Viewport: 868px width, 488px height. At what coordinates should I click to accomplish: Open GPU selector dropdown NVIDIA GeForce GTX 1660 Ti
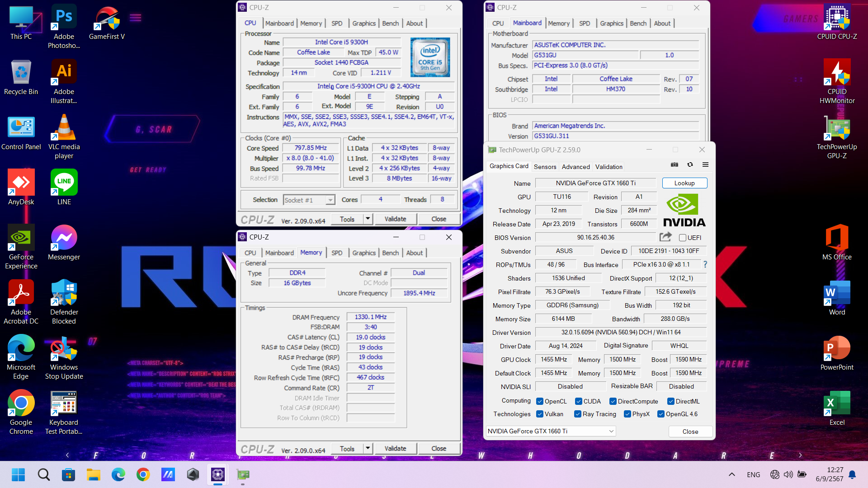551,431
